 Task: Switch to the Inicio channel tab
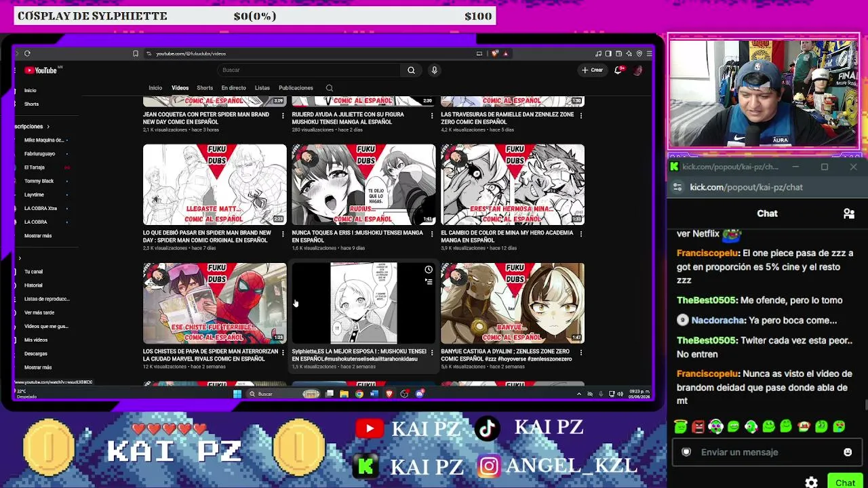155,87
